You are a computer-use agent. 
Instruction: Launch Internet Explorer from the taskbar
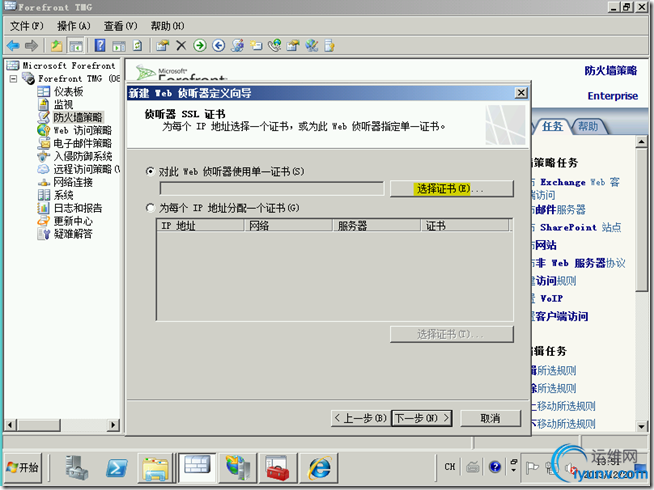(319, 467)
